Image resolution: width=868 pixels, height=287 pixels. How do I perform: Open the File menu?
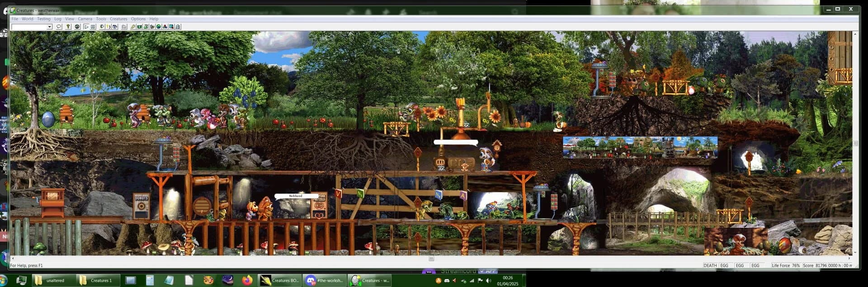coord(14,19)
